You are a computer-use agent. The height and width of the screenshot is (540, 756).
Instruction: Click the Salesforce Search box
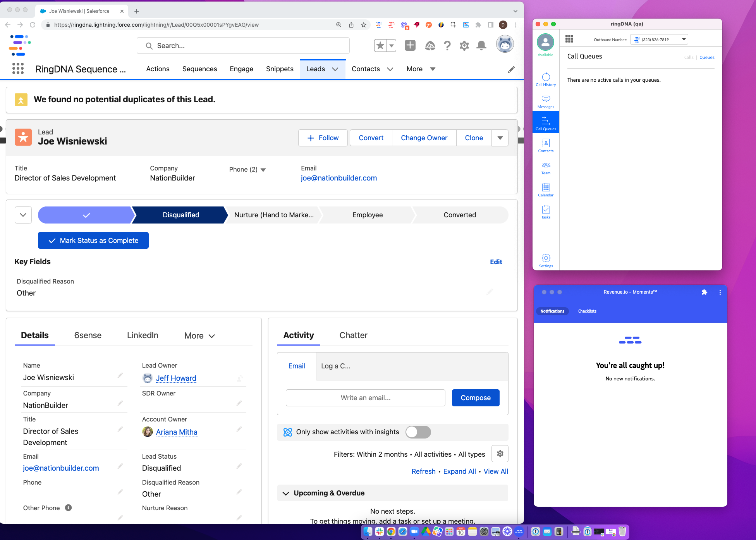click(x=243, y=46)
